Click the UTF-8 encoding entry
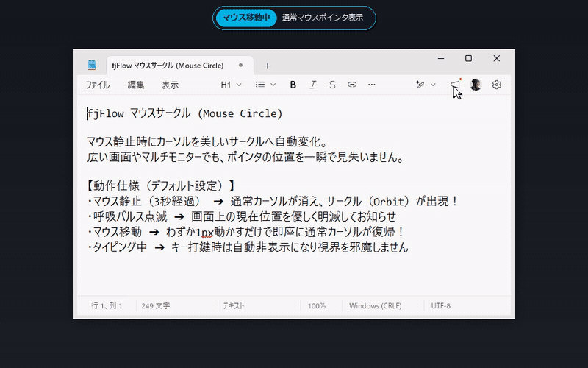Screen dimensions: 588x368 (440, 306)
